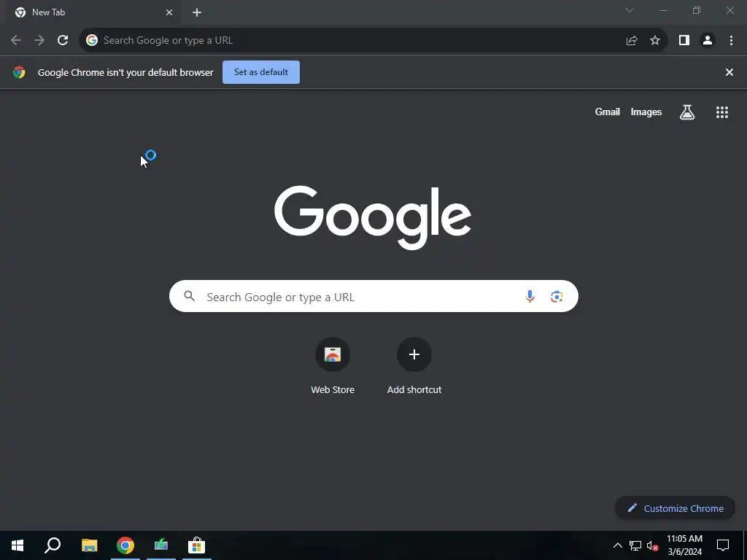This screenshot has width=747, height=560.
Task: Open the Google apps grid
Action: click(722, 112)
